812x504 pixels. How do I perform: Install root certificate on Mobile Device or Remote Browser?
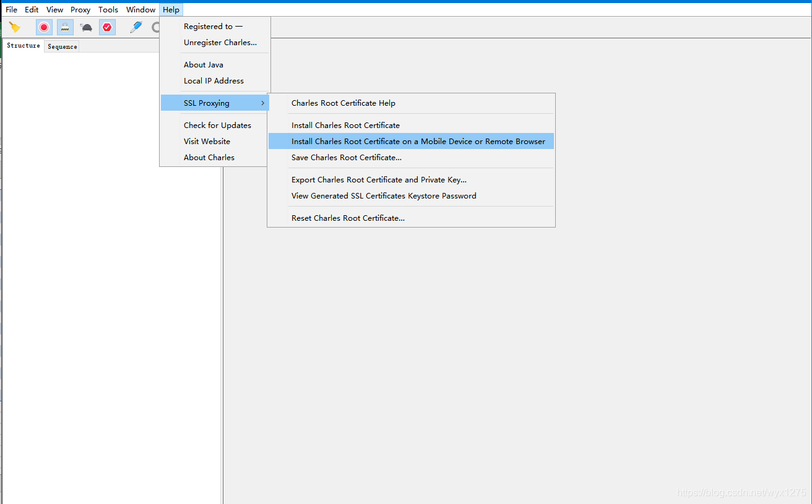411,142
